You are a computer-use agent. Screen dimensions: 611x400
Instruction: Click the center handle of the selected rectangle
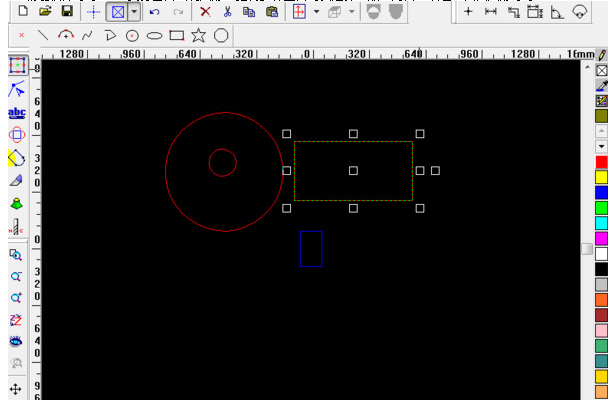pyautogui.click(x=353, y=171)
